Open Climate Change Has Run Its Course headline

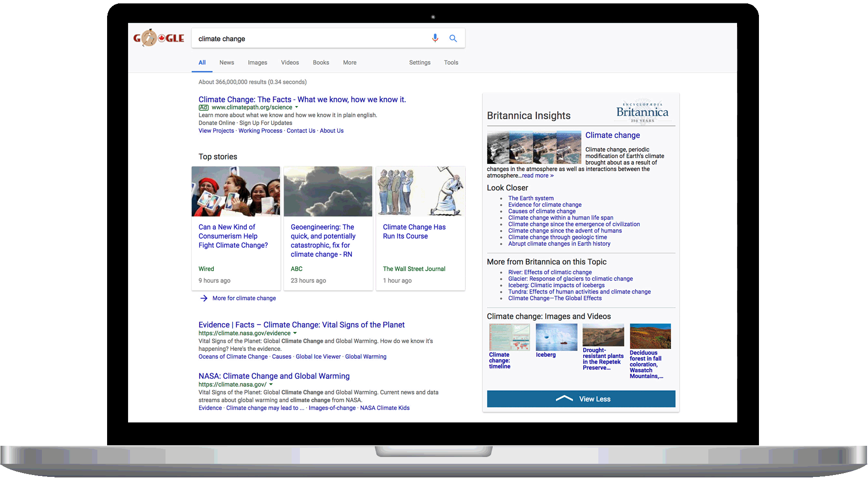414,232
